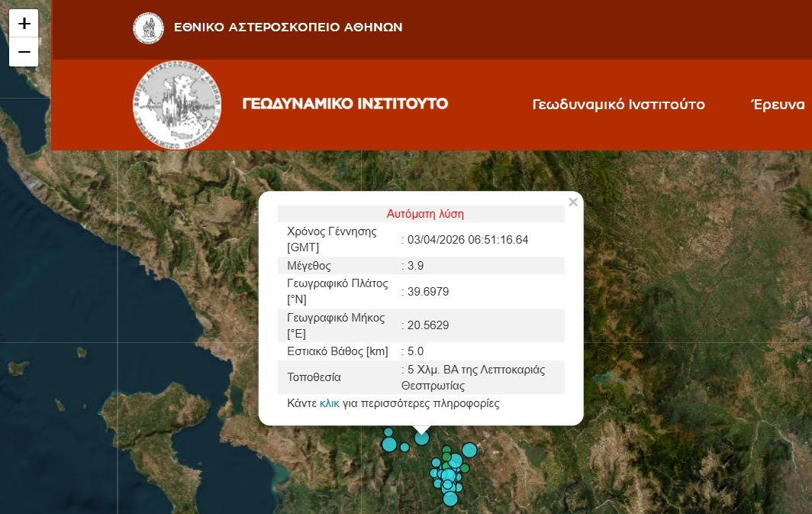812x514 pixels.
Task: Open the 'κλικ' link for more information
Action: coord(330,403)
